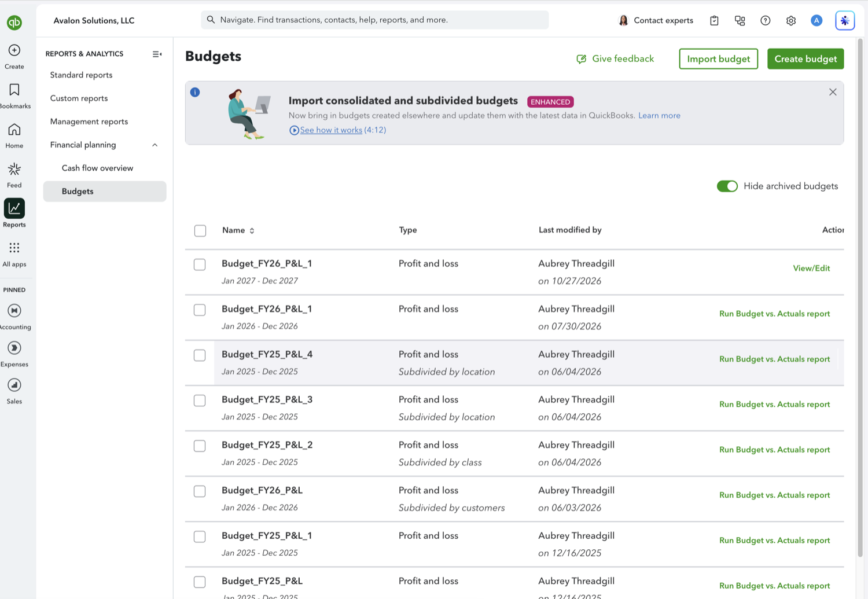Sort budgets by Name column arrows
The height and width of the screenshot is (599, 868).
[252, 230]
